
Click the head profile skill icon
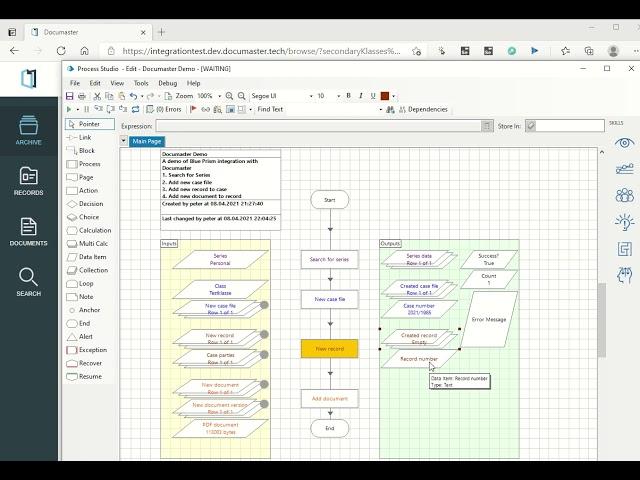624,276
